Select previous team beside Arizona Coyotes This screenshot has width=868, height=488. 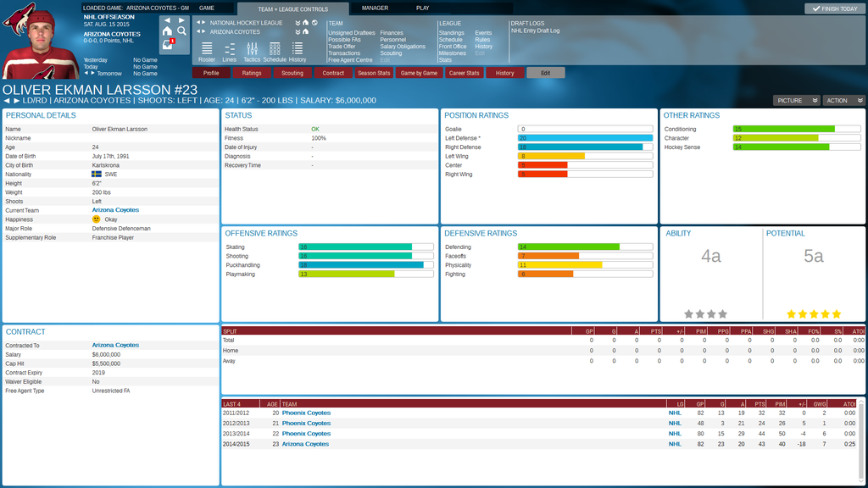click(x=198, y=31)
